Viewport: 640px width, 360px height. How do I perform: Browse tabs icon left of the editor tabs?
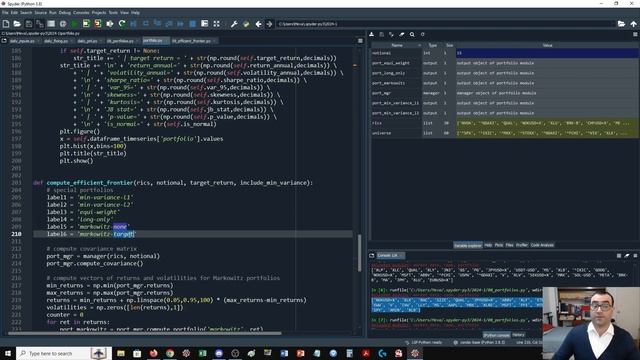click(x=4, y=41)
